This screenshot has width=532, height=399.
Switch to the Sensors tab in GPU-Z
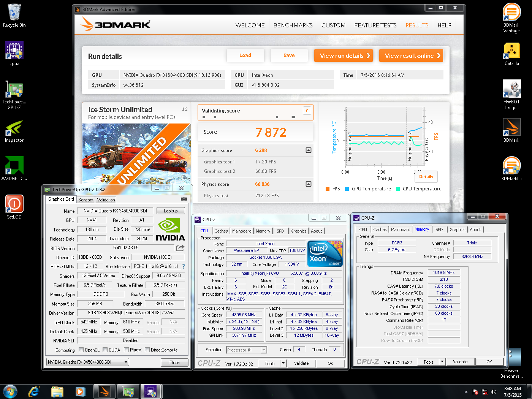tap(85, 200)
